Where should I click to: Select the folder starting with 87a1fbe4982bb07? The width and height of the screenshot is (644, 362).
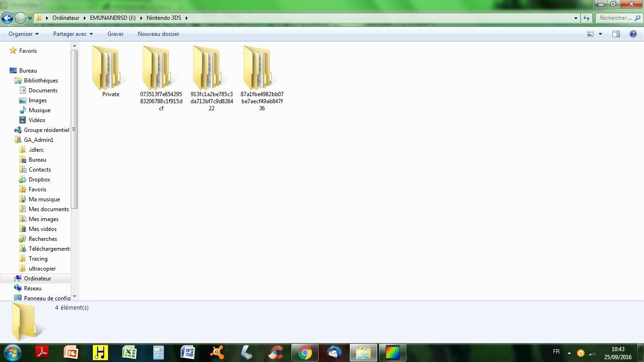coord(262,78)
